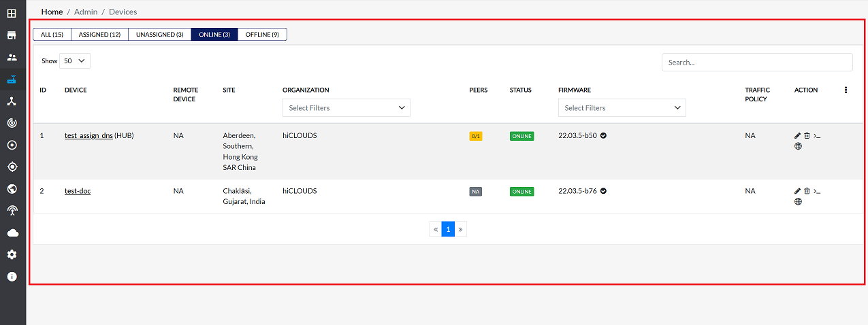Click hiCLOUDS organization in test_assign_dns row
The height and width of the screenshot is (325, 868).
(300, 135)
